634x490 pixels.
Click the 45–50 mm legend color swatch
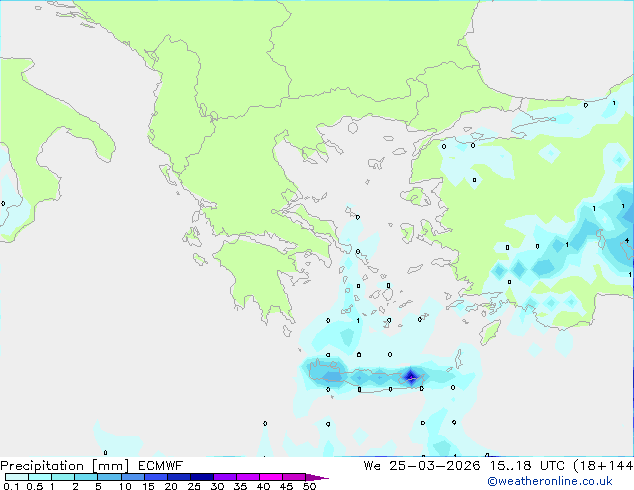point(294,477)
